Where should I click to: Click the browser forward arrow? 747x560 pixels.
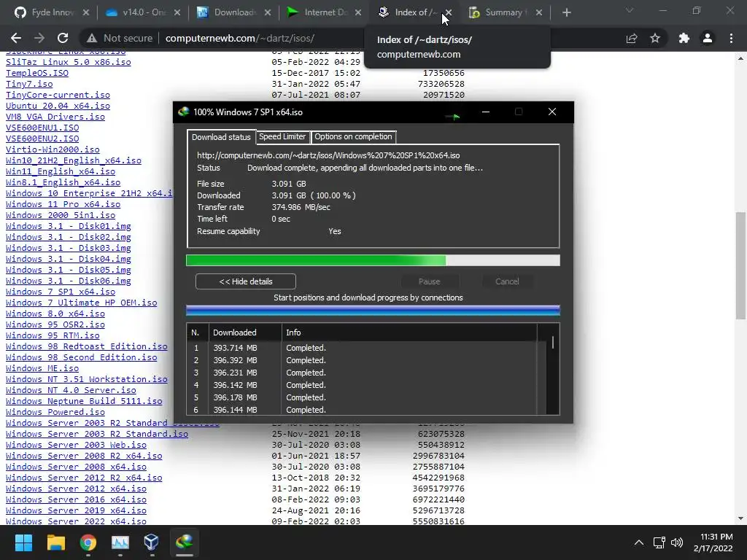tap(39, 38)
